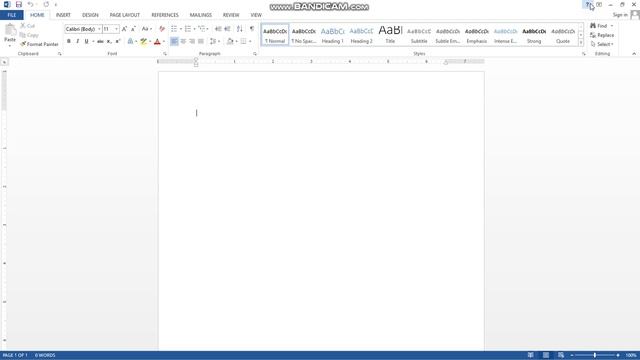Click the Superscript icon

tap(118, 41)
